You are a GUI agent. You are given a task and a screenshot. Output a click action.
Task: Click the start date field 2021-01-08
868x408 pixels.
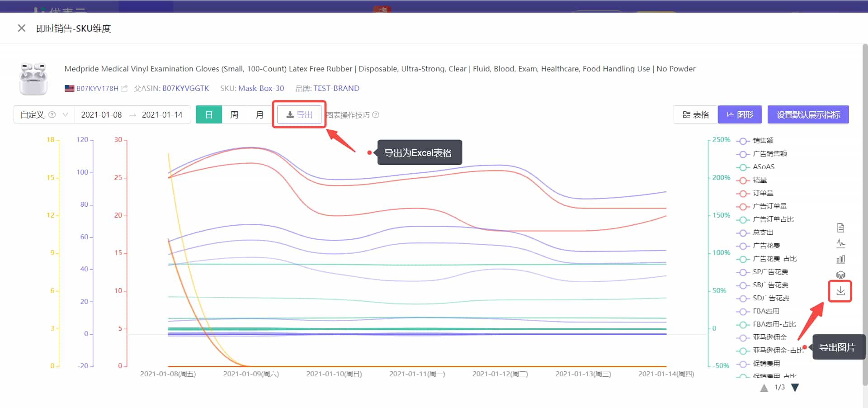point(101,115)
